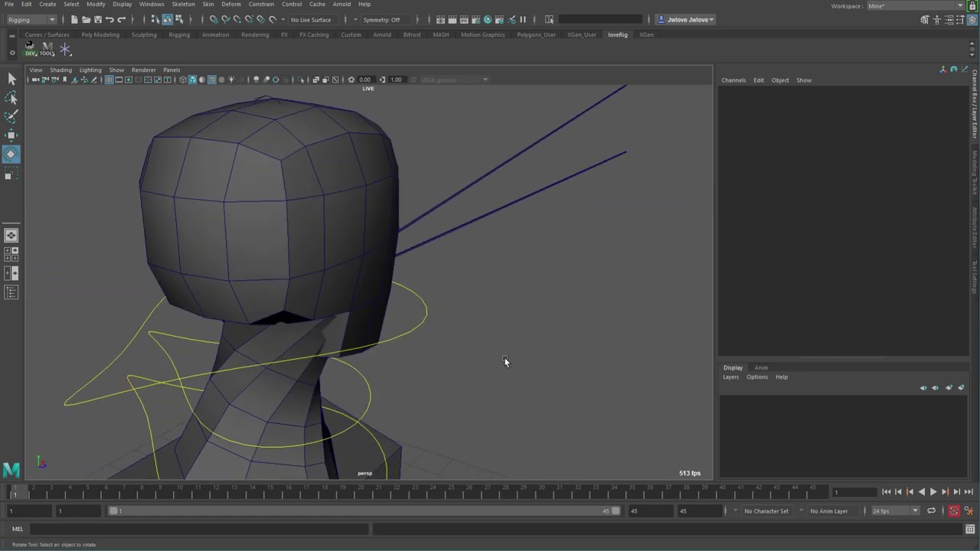
Task: Click the range slider end handle
Action: click(616, 510)
